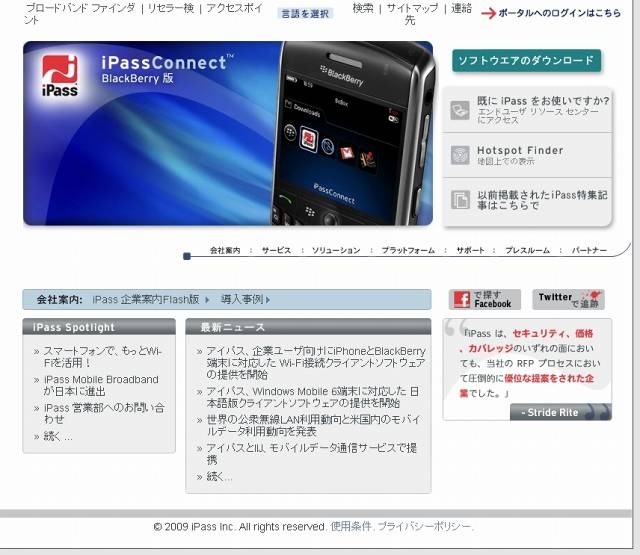640x555 pixels.
Task: Click the 最新ニュース header
Action: (308, 327)
